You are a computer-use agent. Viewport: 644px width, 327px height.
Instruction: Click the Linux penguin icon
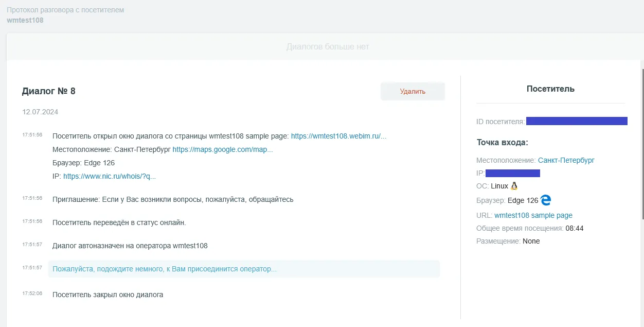click(514, 186)
